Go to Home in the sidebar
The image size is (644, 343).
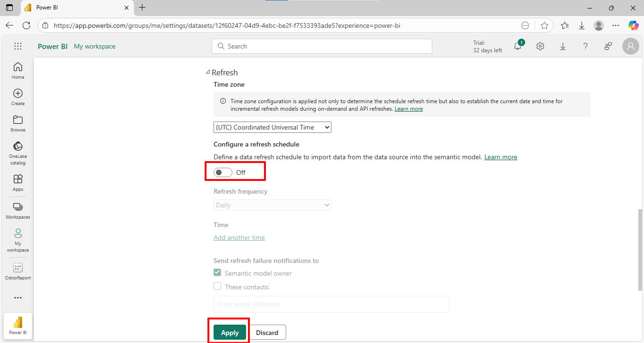coord(18,70)
